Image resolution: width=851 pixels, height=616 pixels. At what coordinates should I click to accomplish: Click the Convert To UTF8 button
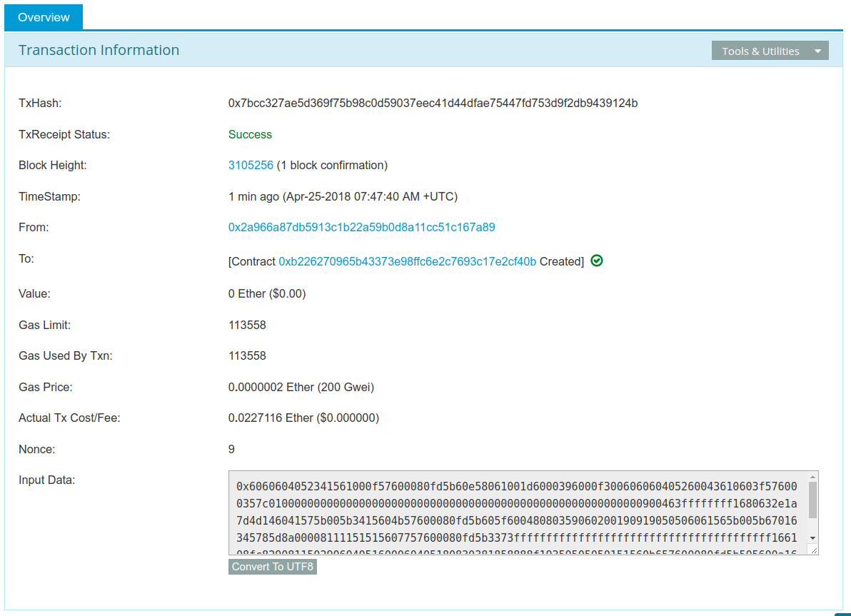click(x=273, y=567)
